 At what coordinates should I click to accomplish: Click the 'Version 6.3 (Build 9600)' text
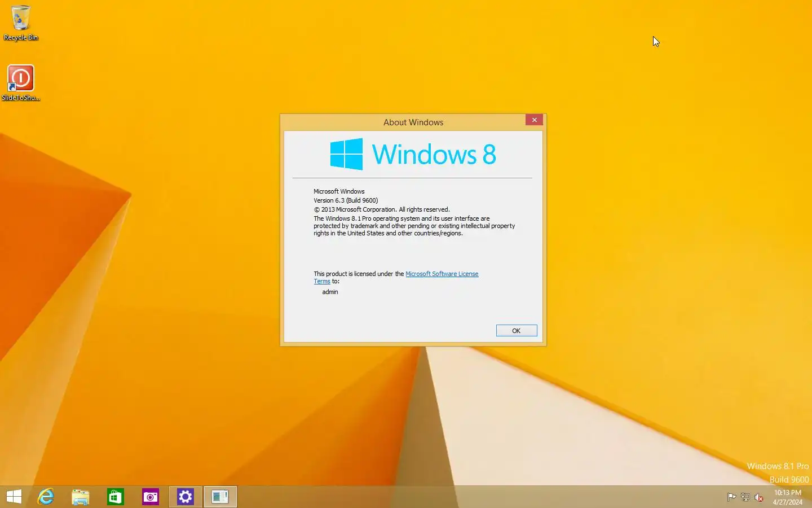(346, 200)
